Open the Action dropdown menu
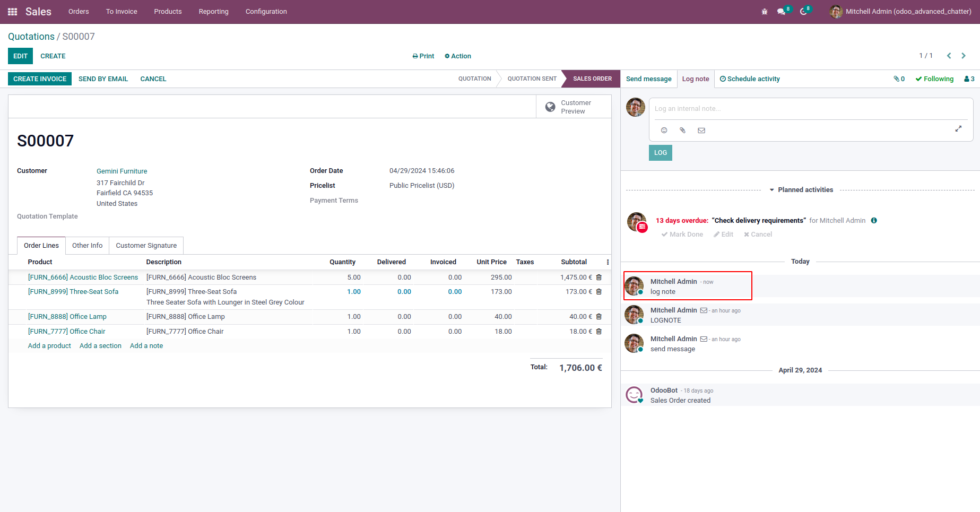 [458, 56]
